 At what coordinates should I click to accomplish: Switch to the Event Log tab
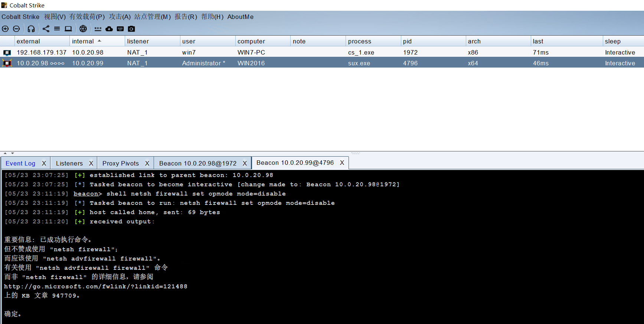point(20,163)
